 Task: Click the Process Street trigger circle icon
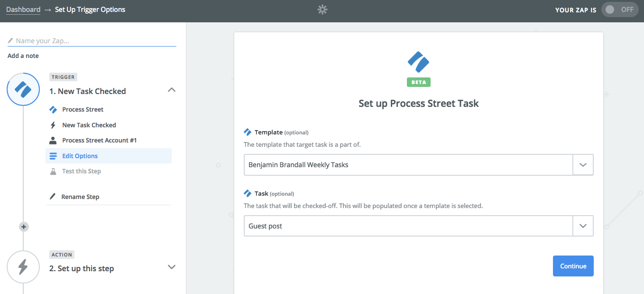pyautogui.click(x=23, y=89)
